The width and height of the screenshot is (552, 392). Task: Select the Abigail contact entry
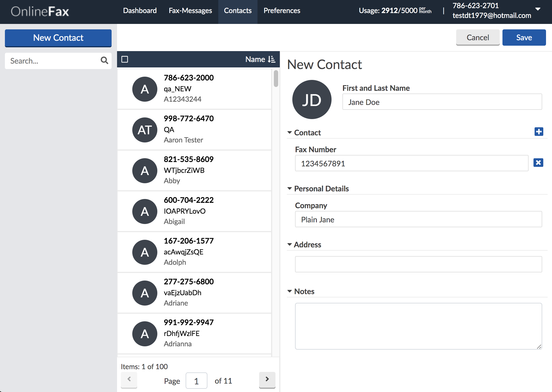point(194,211)
